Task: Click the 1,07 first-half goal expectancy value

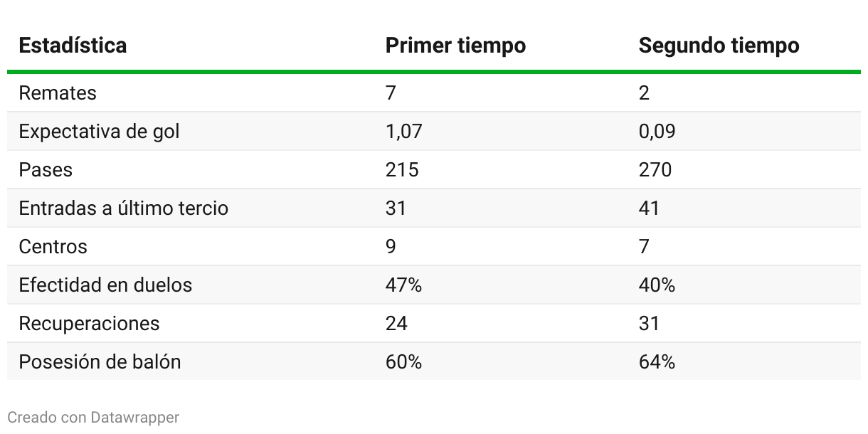Action: point(404,132)
